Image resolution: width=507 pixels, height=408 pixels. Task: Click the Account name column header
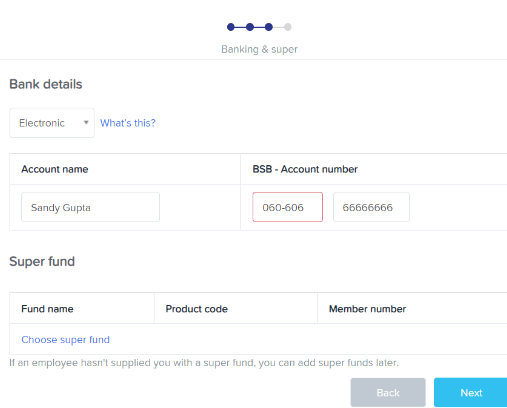click(x=55, y=169)
